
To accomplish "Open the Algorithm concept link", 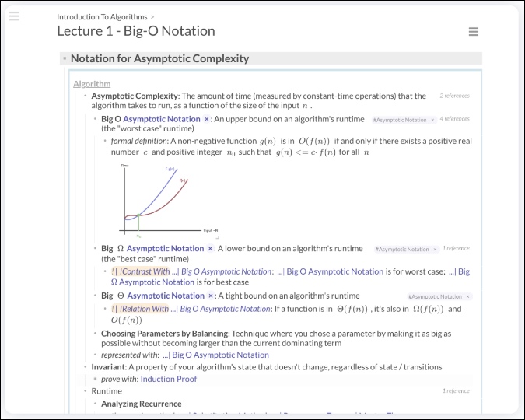I will point(92,84).
